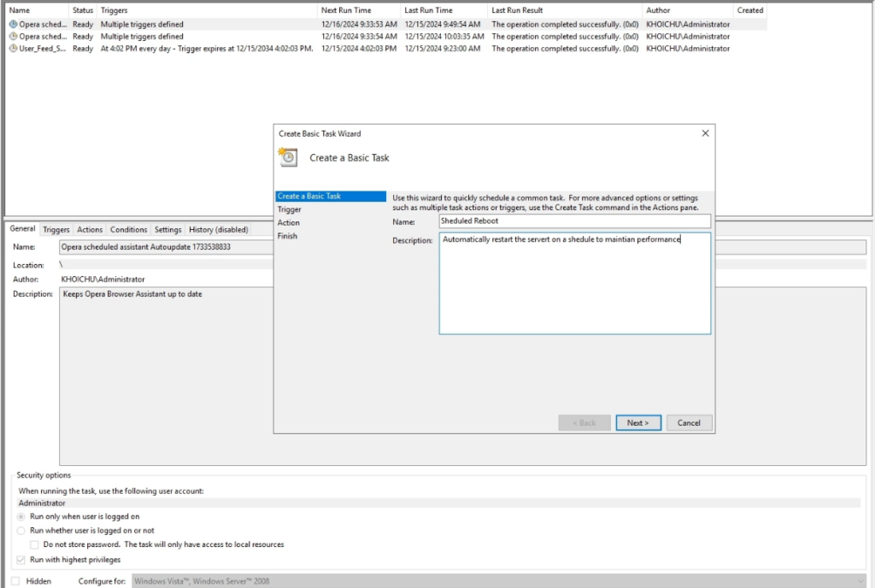Click the first Opera scheduled task clock icon

pos(13,25)
